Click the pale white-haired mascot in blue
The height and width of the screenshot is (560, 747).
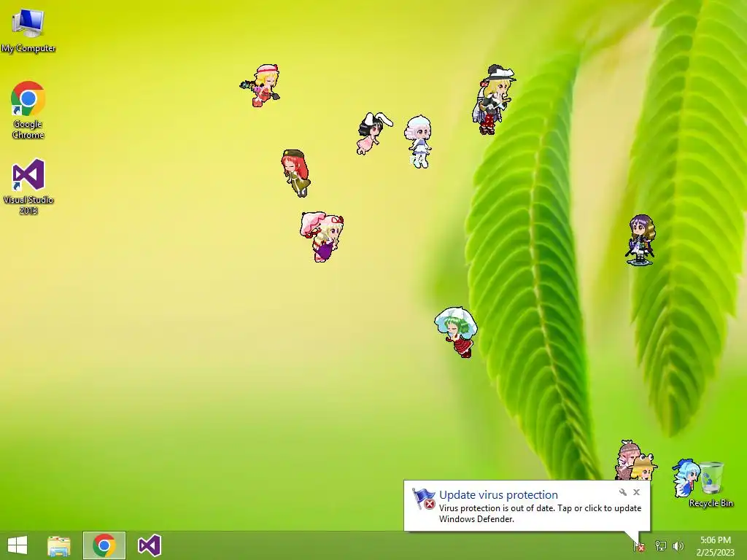(418, 141)
